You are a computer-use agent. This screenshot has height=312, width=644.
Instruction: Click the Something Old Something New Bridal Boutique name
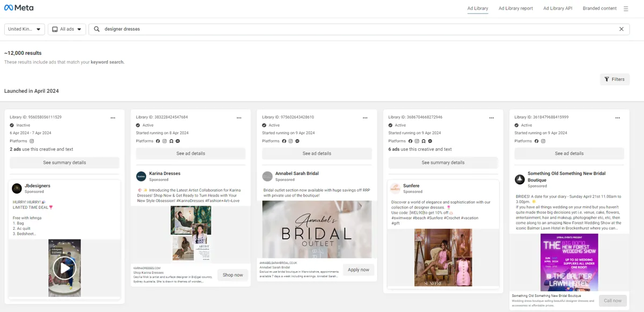(566, 176)
